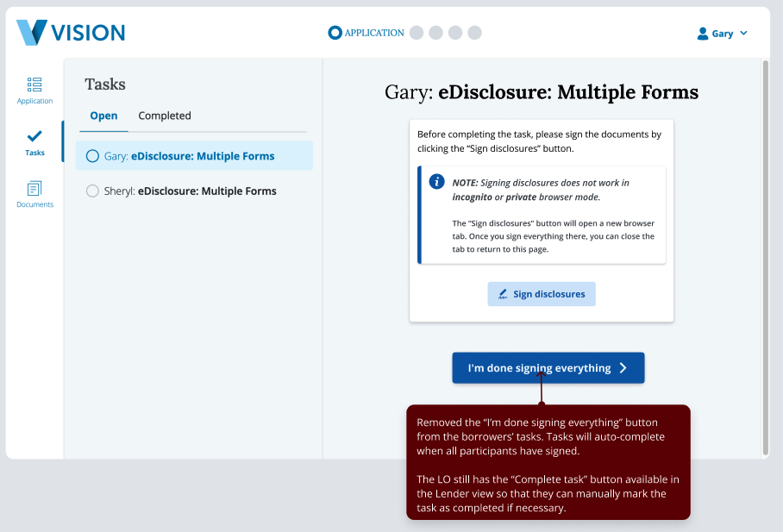Screen dimensions: 783x532
Task: Select the Tasks checkmark icon
Action: click(x=34, y=136)
